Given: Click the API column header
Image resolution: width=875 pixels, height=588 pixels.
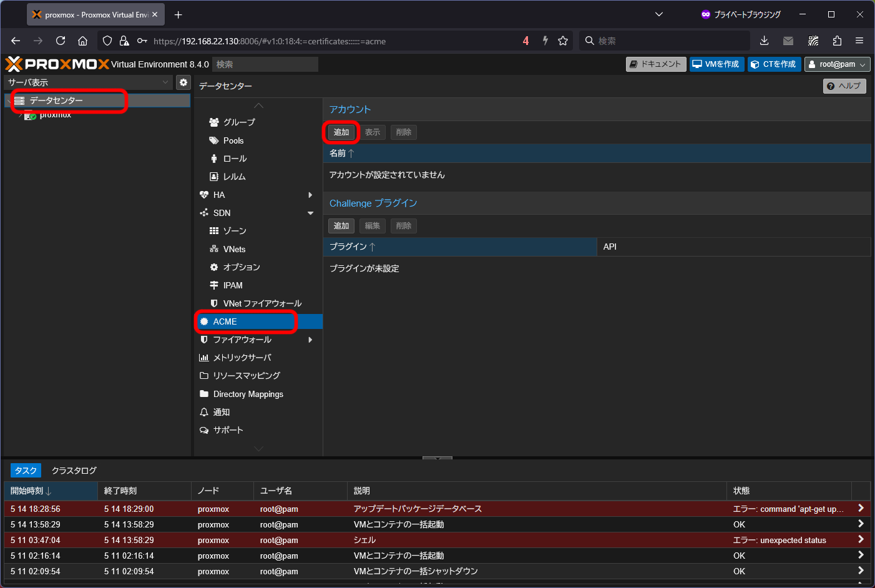Looking at the screenshot, I should pos(733,247).
